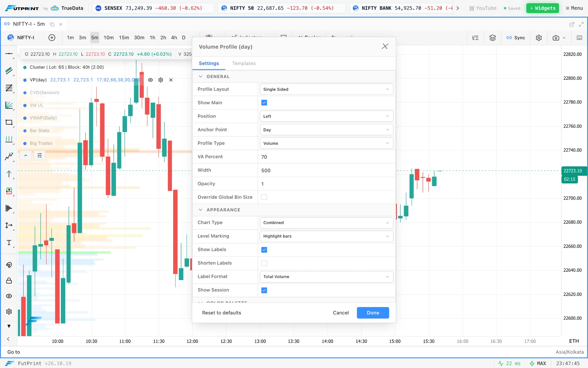588x368 pixels.
Task: Uncheck the Show Main checkbox
Action: (264, 103)
